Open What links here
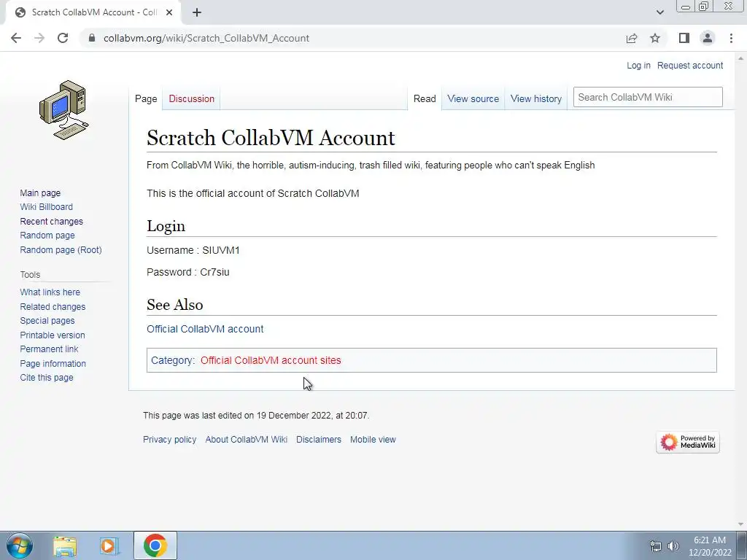The height and width of the screenshot is (560, 747). tap(50, 292)
